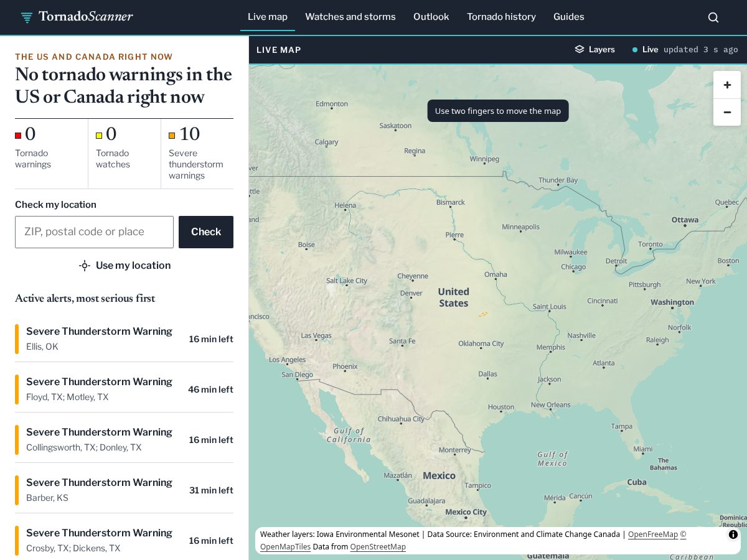Image resolution: width=747 pixels, height=560 pixels.
Task: Click the red tornado warnings swatch
Action: point(18,136)
